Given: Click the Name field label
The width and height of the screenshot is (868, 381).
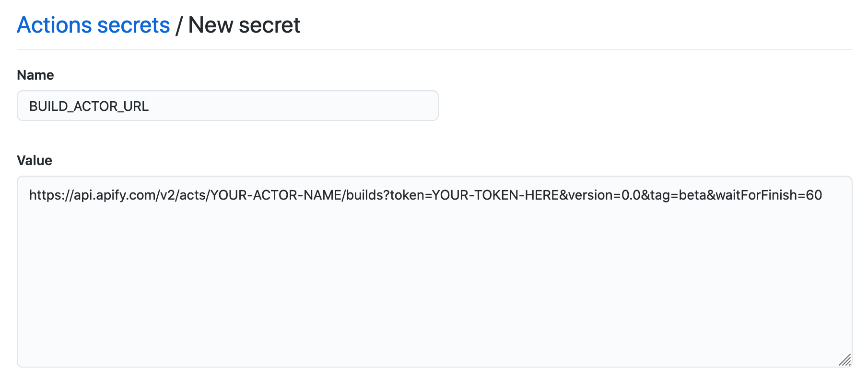Looking at the screenshot, I should point(35,75).
